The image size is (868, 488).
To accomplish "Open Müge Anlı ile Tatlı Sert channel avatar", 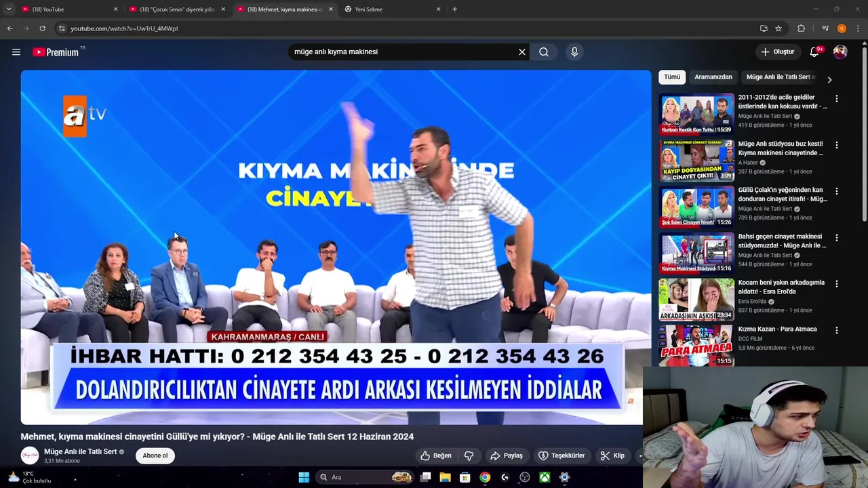I will (x=30, y=455).
